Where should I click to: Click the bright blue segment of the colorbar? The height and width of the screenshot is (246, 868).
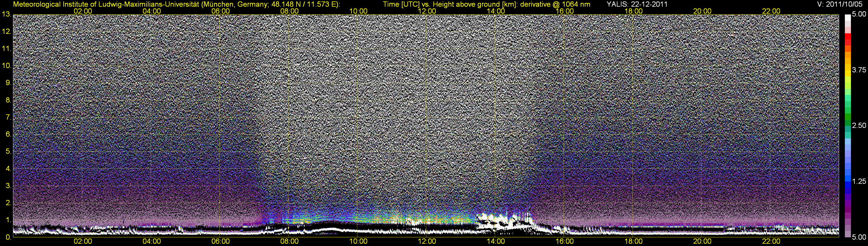847,179
